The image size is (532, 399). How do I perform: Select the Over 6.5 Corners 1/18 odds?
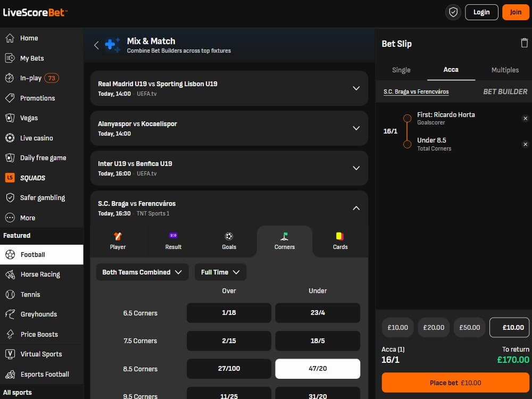click(229, 313)
